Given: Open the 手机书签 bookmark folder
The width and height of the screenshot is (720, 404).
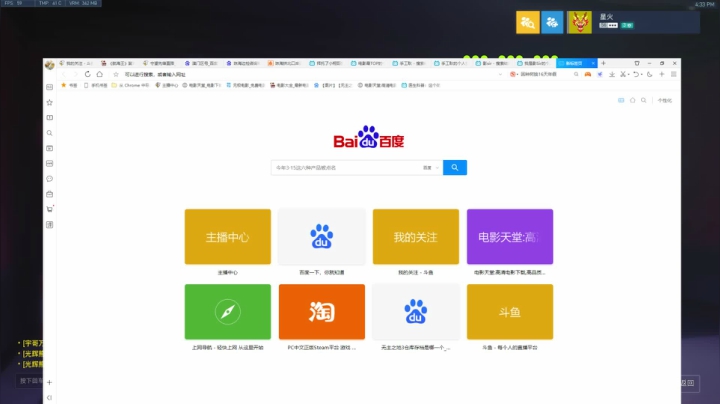Looking at the screenshot, I should pyautogui.click(x=96, y=85).
